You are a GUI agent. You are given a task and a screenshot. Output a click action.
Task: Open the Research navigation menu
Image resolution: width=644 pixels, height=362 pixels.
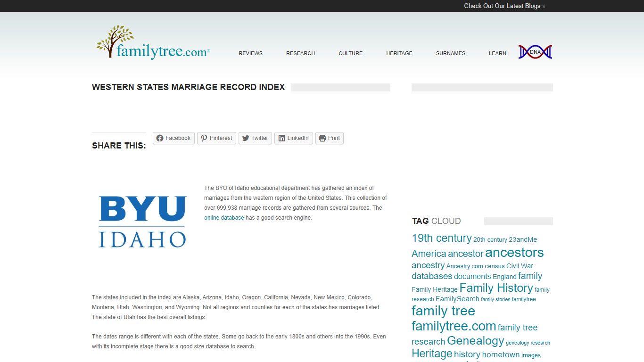point(300,53)
